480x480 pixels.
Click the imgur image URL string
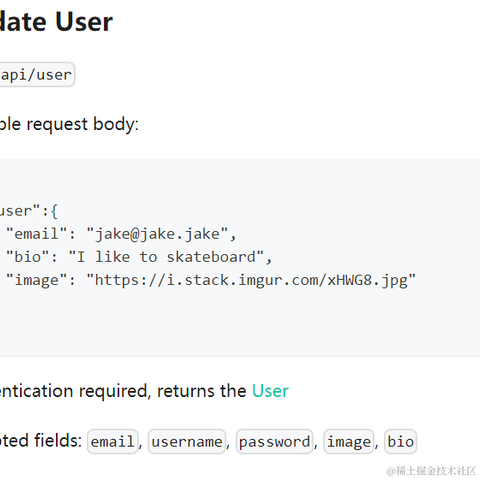(251, 280)
